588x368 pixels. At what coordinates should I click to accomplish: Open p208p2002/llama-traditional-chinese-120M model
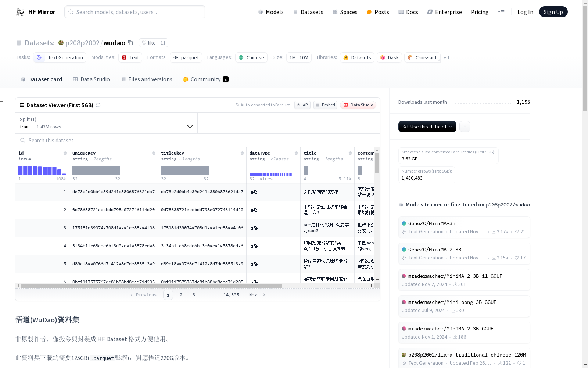coord(464,358)
